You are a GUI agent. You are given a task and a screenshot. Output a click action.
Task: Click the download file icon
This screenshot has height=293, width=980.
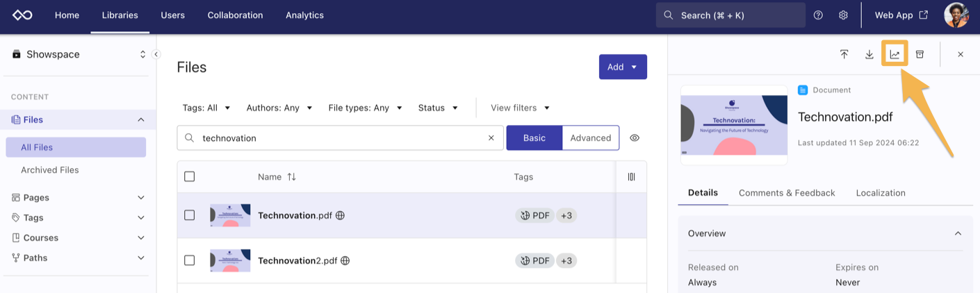tap(869, 54)
